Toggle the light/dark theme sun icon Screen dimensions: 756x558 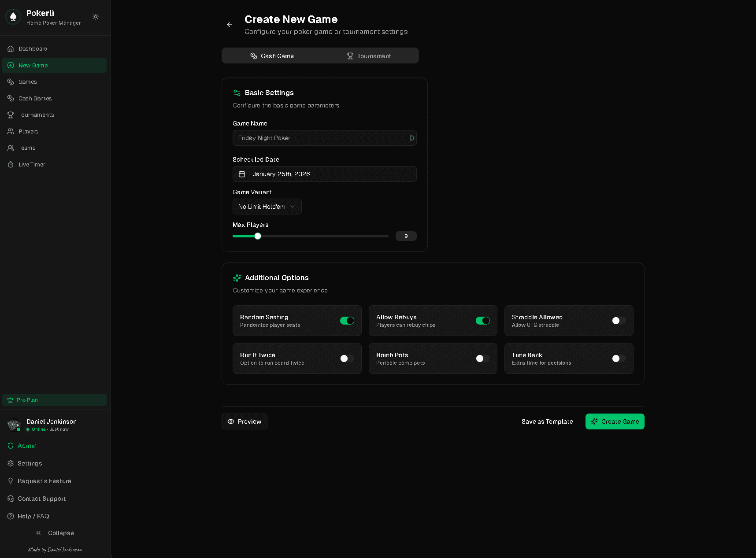pyautogui.click(x=96, y=17)
